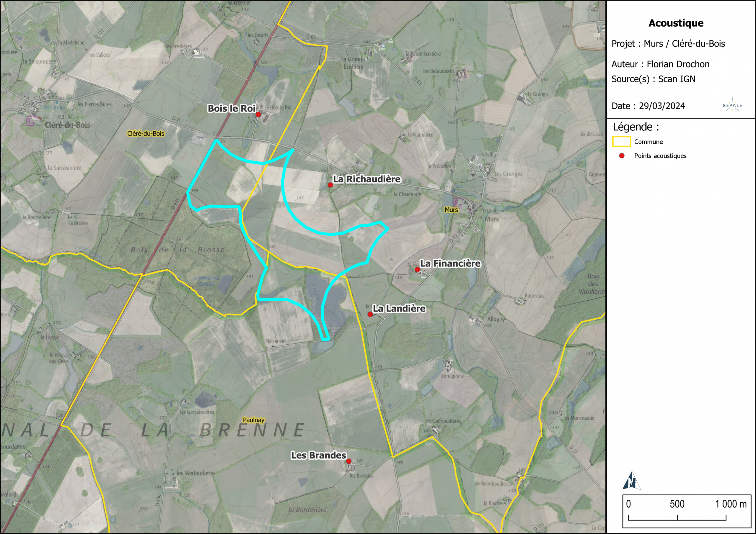
Task: Click the yellow Commune legend swatch
Action: (x=621, y=142)
